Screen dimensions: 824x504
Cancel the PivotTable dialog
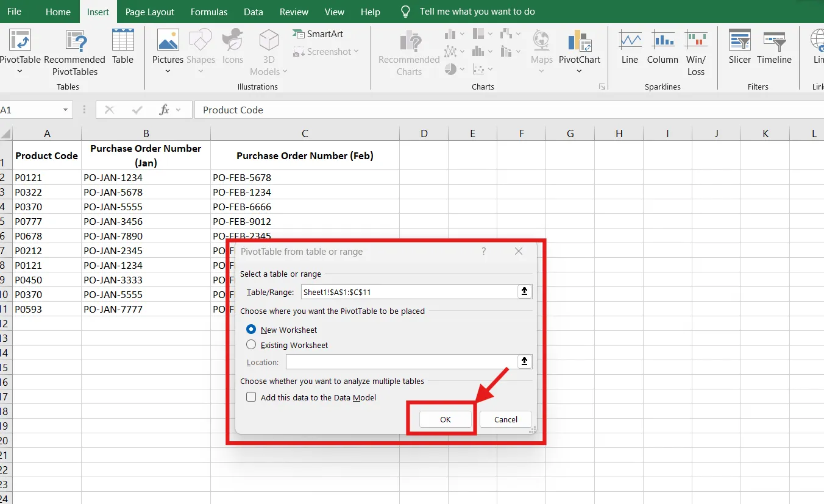[x=506, y=419]
